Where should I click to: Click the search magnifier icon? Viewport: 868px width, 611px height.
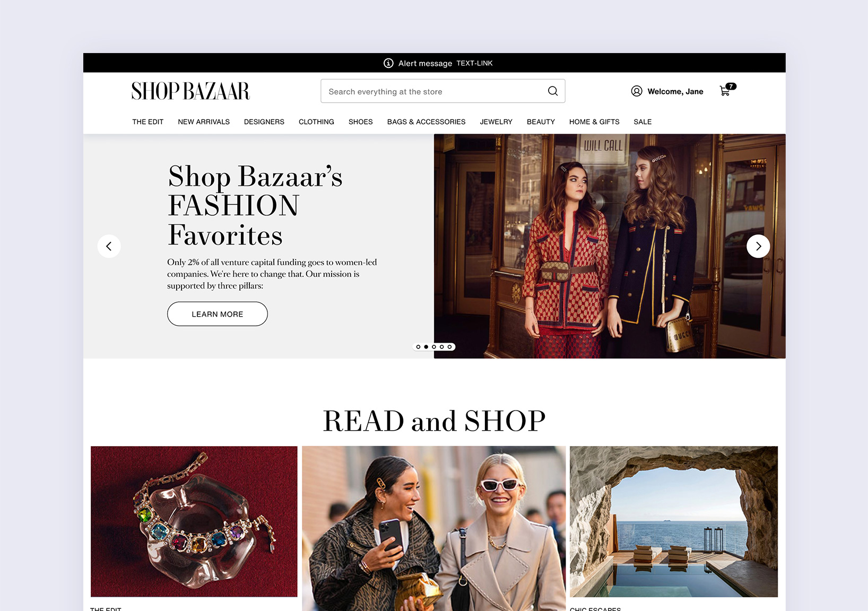(x=552, y=91)
